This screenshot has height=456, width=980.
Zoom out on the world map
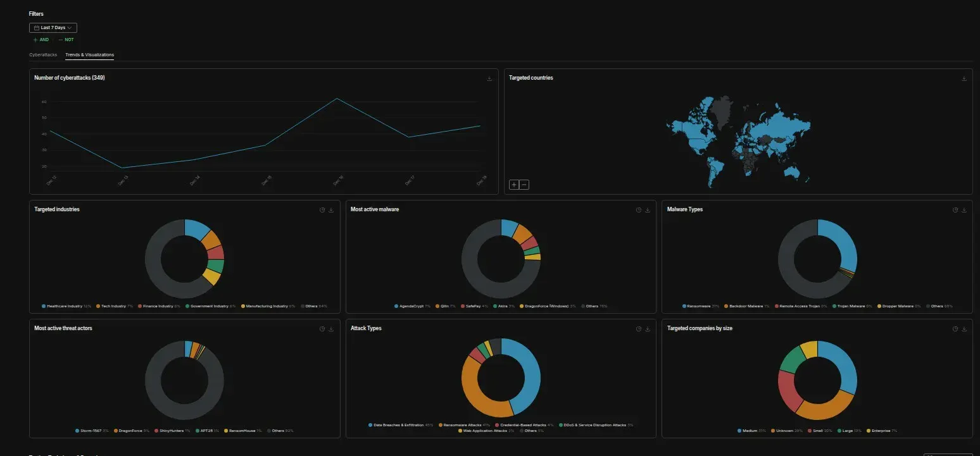tap(524, 184)
